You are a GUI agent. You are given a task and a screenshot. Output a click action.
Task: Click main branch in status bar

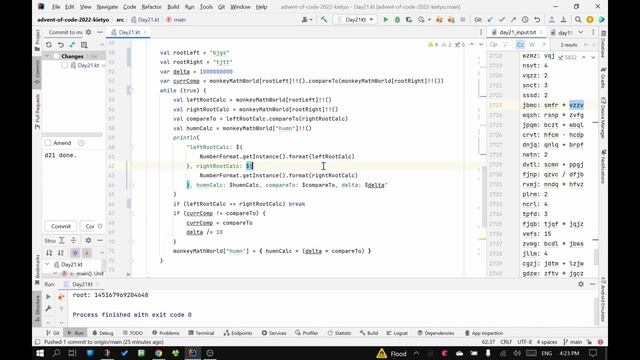tap(572, 342)
